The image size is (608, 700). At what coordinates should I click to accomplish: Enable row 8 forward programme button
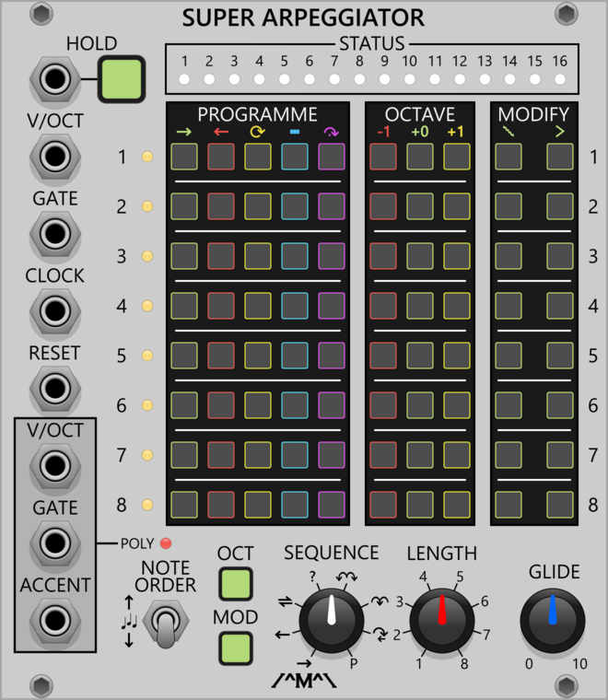coord(184,505)
